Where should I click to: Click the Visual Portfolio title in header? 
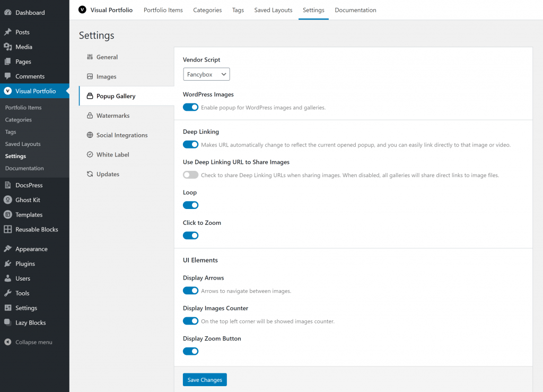click(111, 10)
